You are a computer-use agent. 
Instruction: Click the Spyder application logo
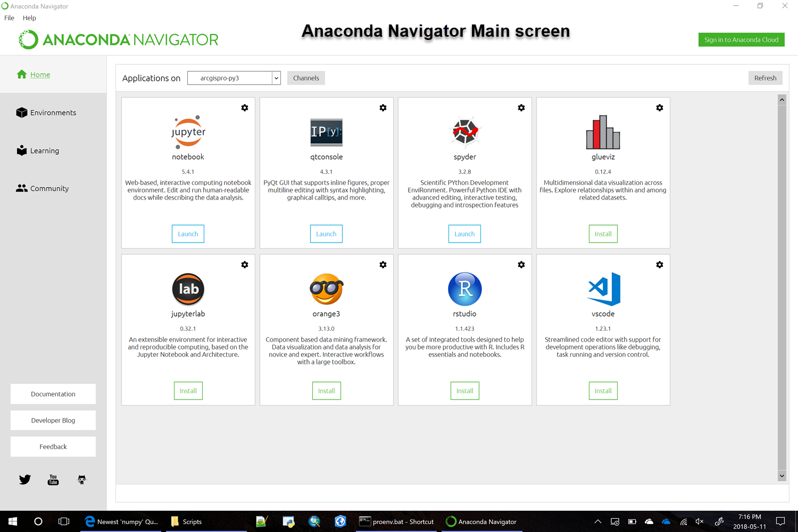(465, 131)
